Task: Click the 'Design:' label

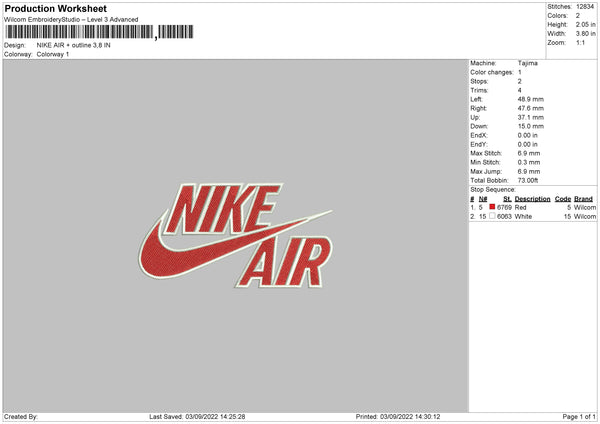Action: click(15, 45)
